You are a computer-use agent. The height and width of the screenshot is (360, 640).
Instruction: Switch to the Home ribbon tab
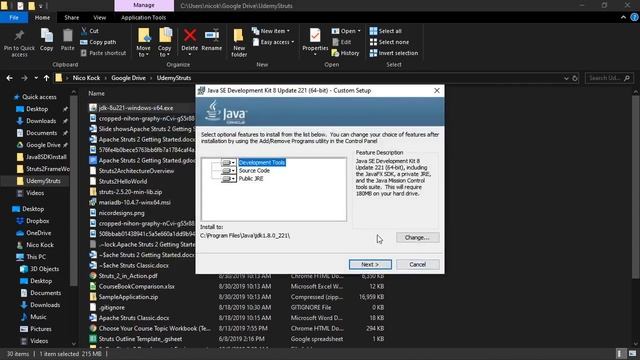(42, 18)
